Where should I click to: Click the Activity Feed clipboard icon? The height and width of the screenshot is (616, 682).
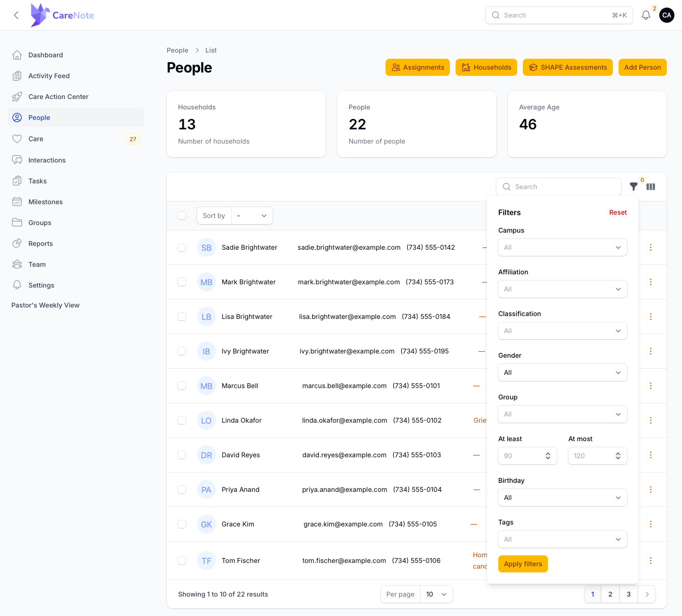(x=17, y=76)
